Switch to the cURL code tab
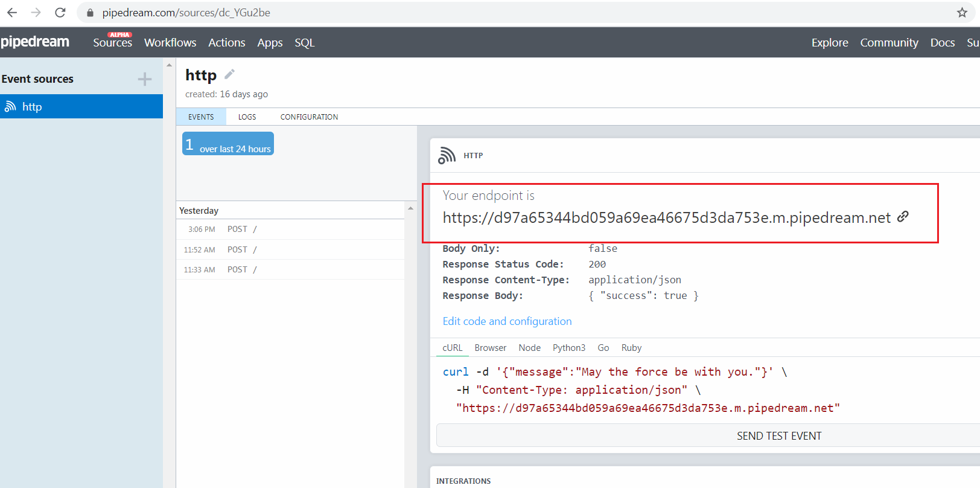Image resolution: width=980 pixels, height=488 pixels. click(x=452, y=348)
